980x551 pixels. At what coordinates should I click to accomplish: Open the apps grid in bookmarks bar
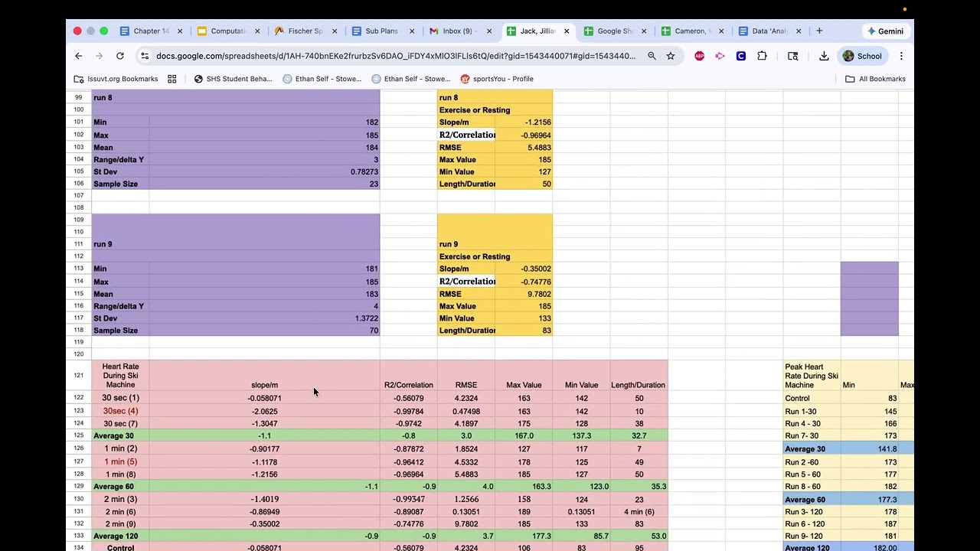pos(172,79)
